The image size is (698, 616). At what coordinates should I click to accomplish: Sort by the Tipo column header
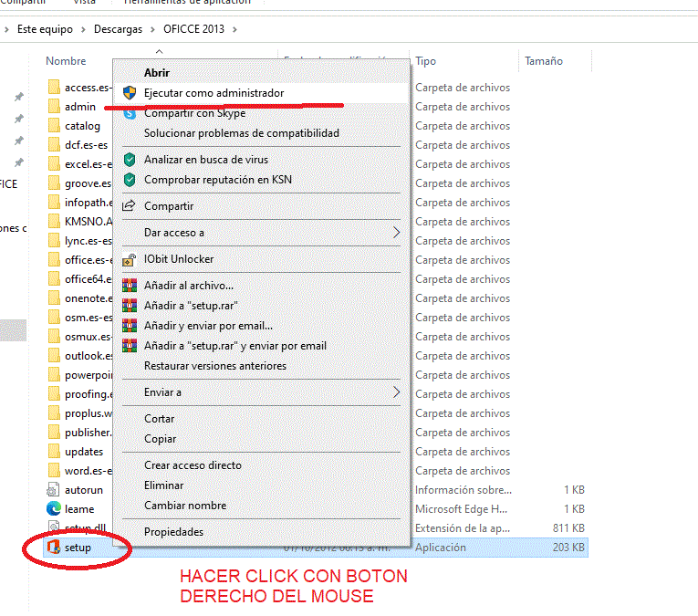click(x=426, y=61)
